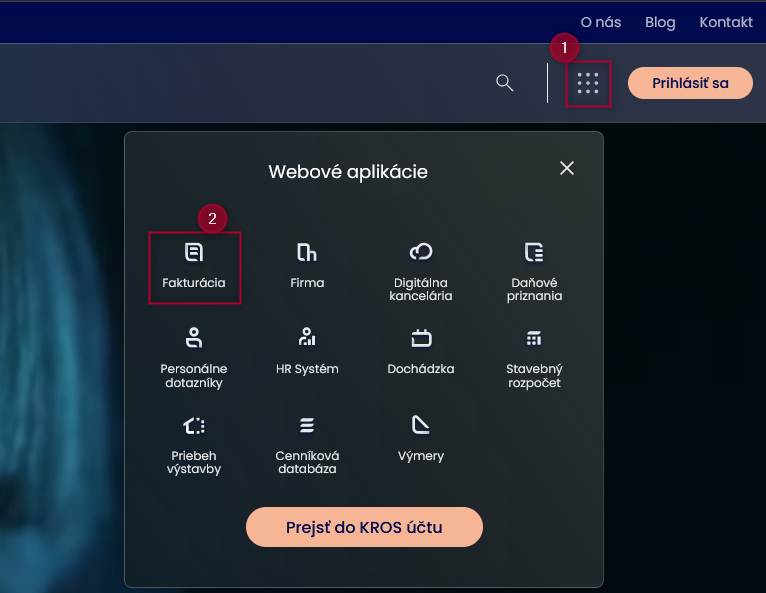
Task: Select the Daňové priznania app icon
Action: [x=534, y=252]
